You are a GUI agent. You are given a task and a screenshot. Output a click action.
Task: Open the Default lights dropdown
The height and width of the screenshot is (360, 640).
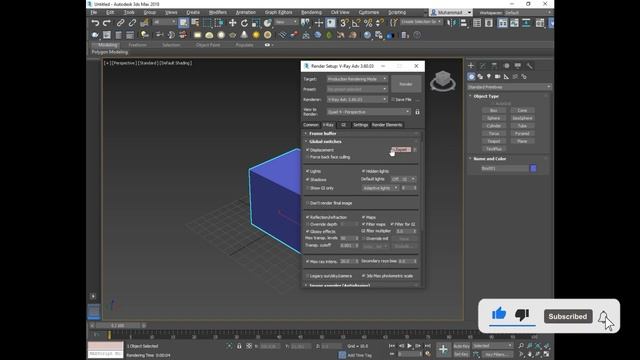click(403, 179)
